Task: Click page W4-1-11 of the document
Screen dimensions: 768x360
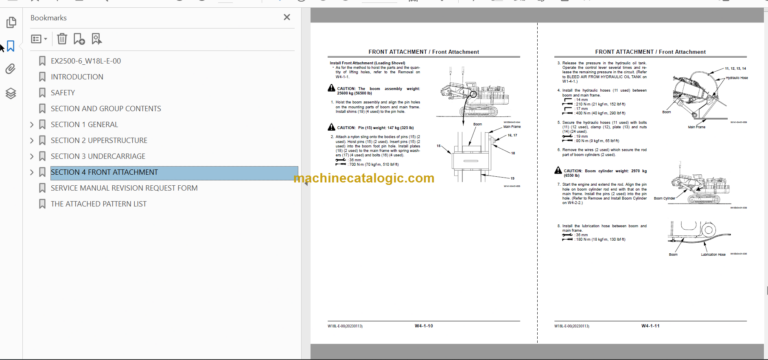Action: click(x=650, y=183)
